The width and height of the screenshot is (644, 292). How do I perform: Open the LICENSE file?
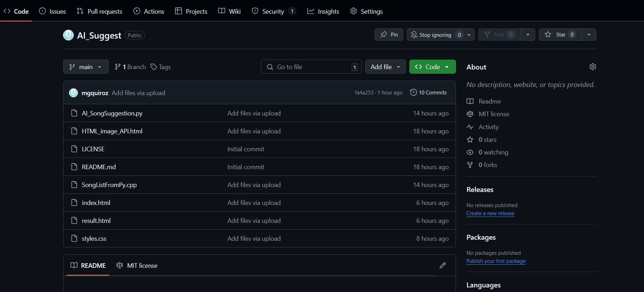click(93, 149)
